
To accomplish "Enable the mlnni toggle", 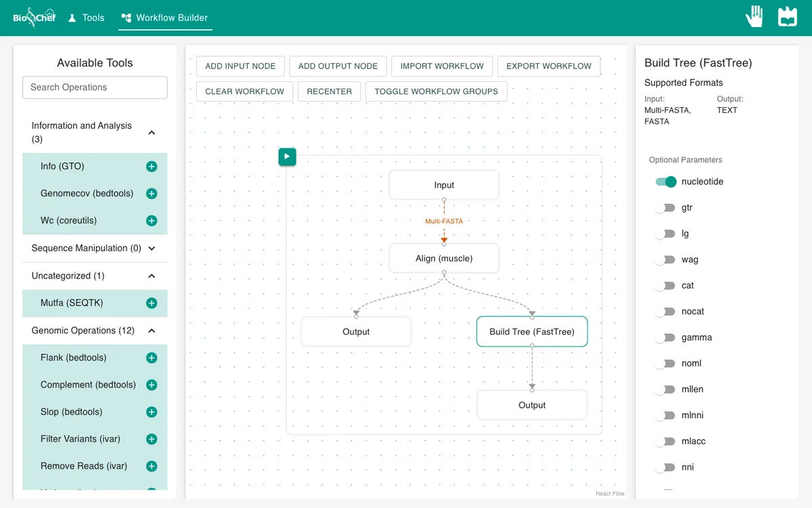I will click(x=665, y=415).
